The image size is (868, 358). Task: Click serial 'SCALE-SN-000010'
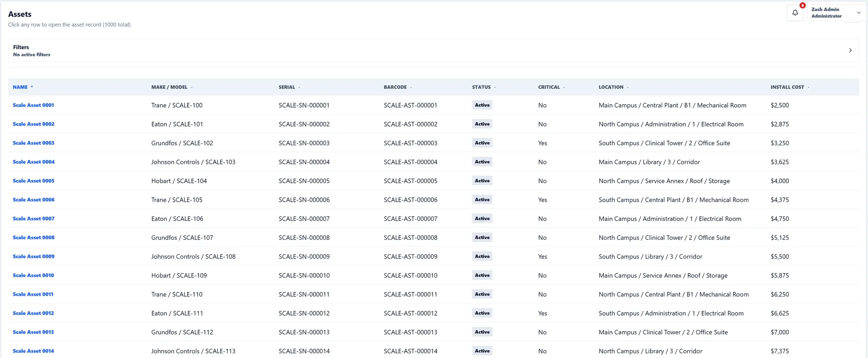[x=304, y=275]
